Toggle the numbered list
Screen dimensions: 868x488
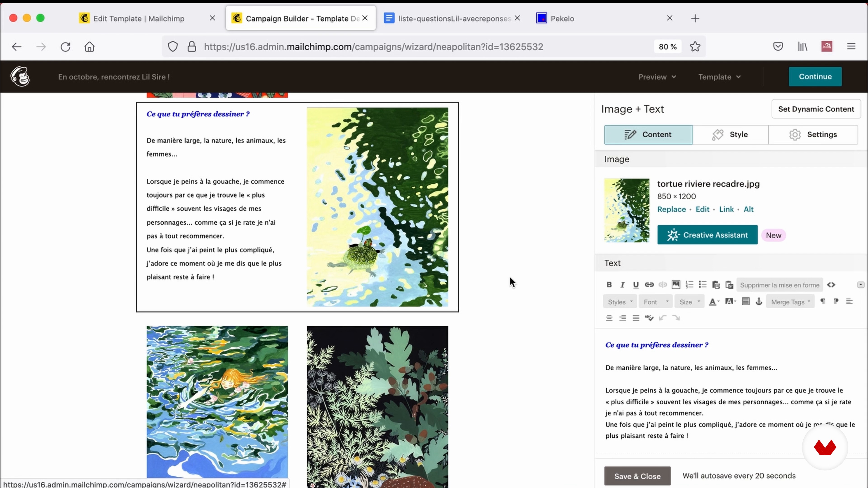coord(689,285)
